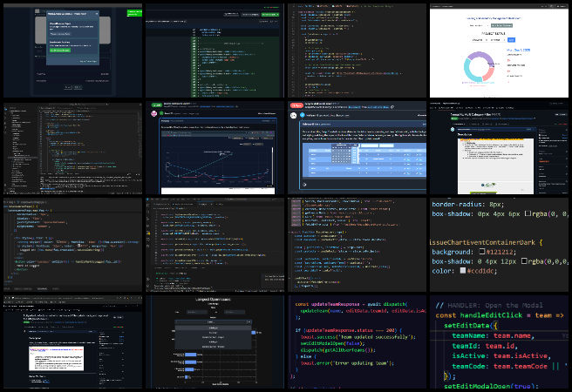
Task: Open the thumbnail of an IDE with file explorer sidebar
Action: [72, 148]
